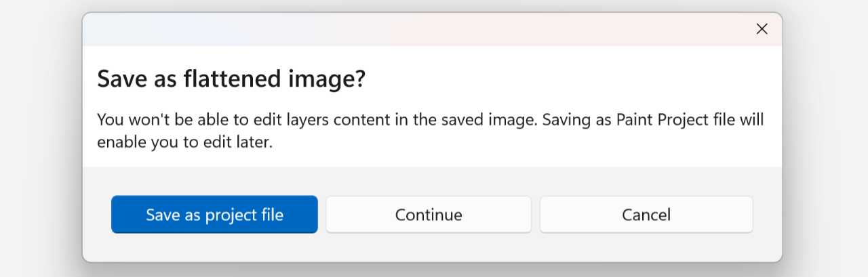This screenshot has width=868, height=277.
Task: Abort saving by clicking Cancel
Action: pyautogui.click(x=646, y=215)
